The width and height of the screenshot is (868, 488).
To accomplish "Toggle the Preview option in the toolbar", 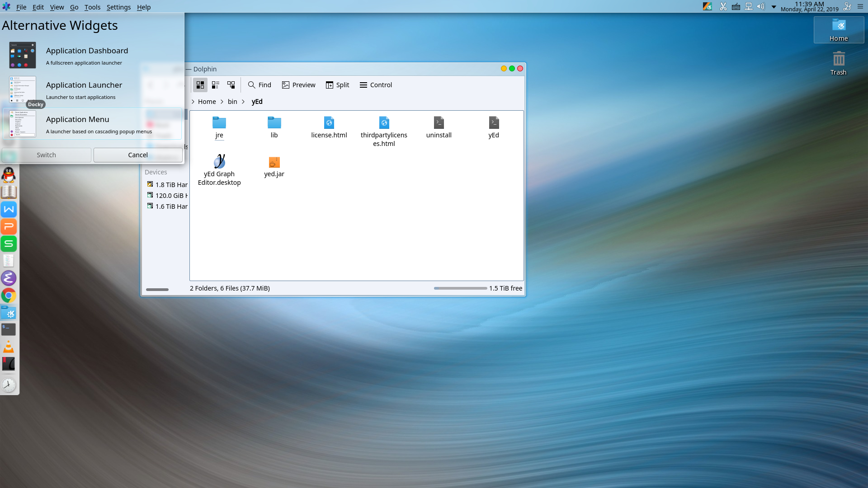I will click(298, 85).
